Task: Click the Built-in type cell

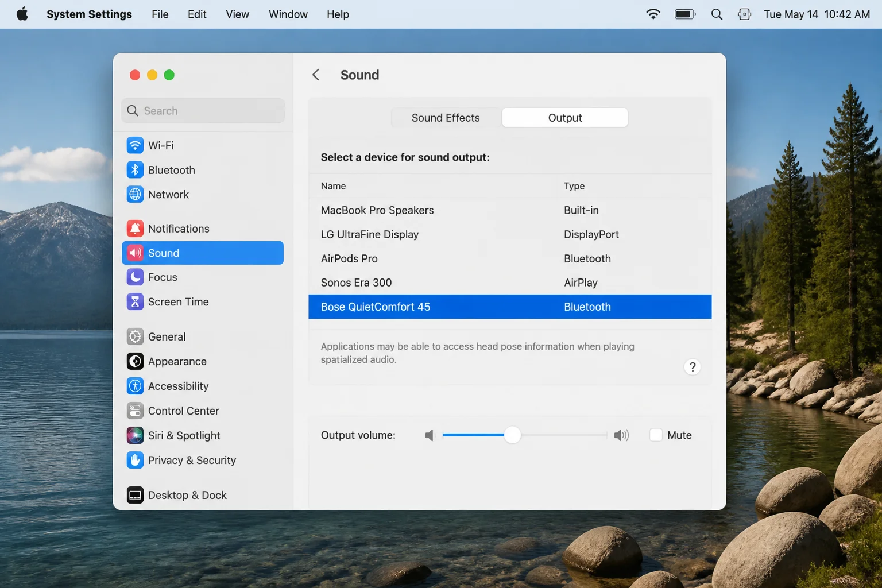Action: [581, 210]
